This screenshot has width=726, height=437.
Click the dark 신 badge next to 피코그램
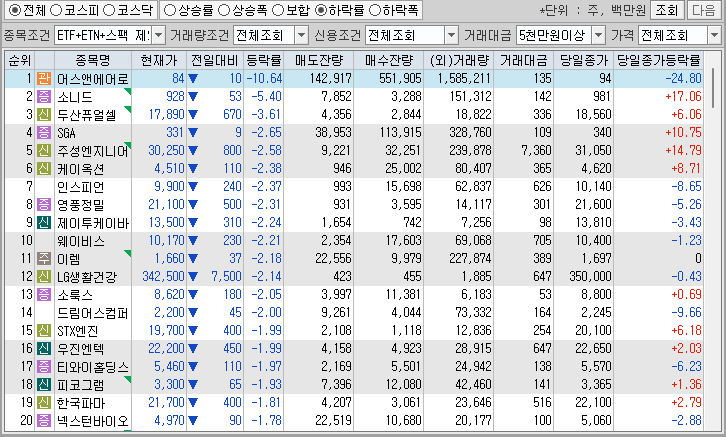click(x=44, y=384)
